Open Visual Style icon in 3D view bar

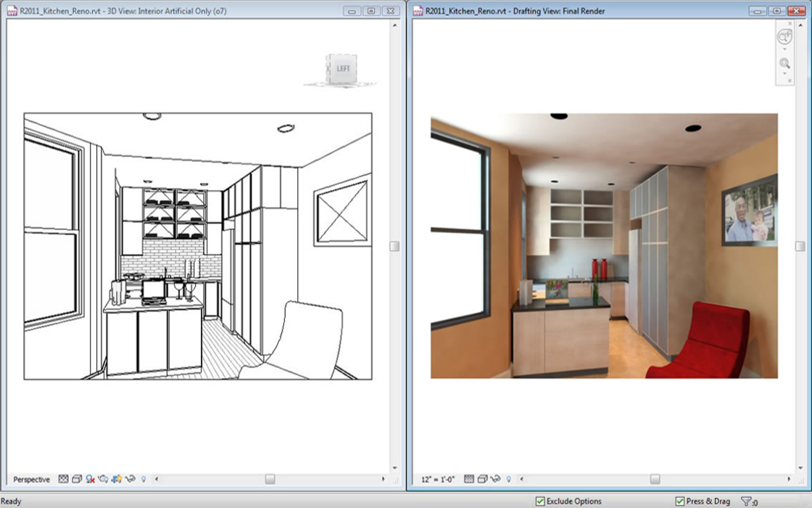[x=77, y=479]
